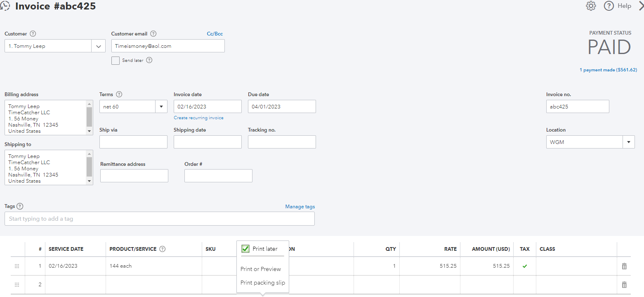The height and width of the screenshot is (297, 644).
Task: Click the tag entry field
Action: pos(160,219)
